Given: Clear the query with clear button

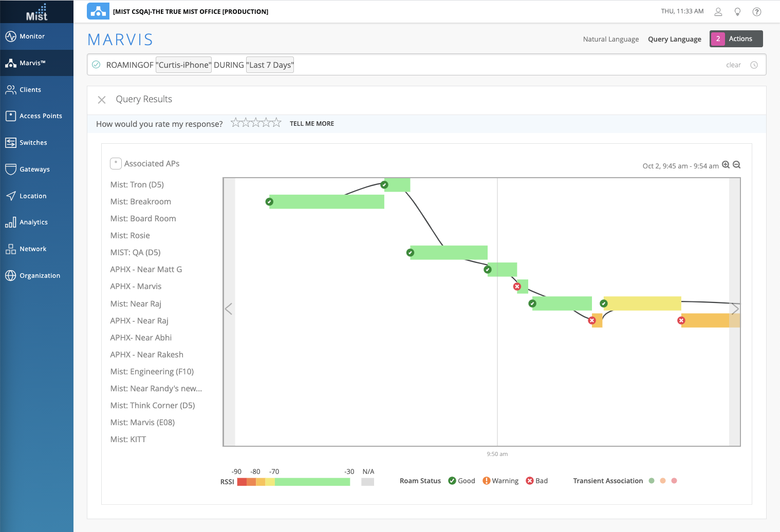Looking at the screenshot, I should (x=733, y=65).
